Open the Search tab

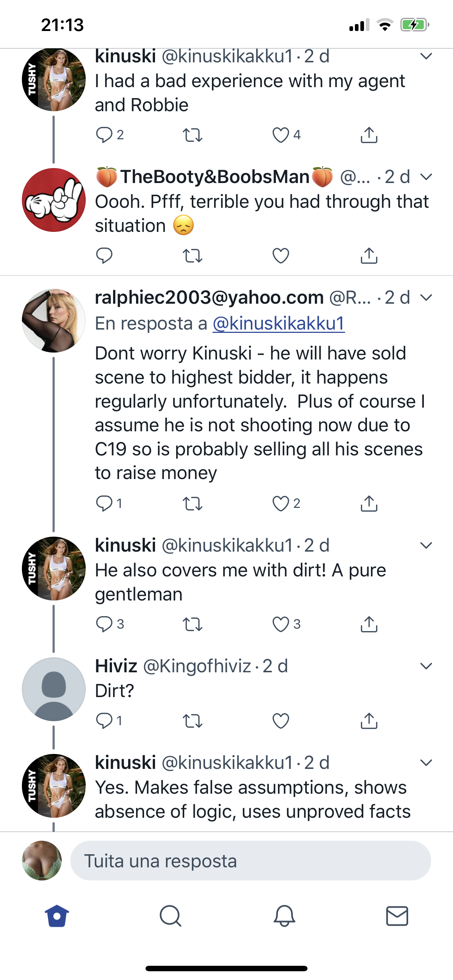[170, 916]
